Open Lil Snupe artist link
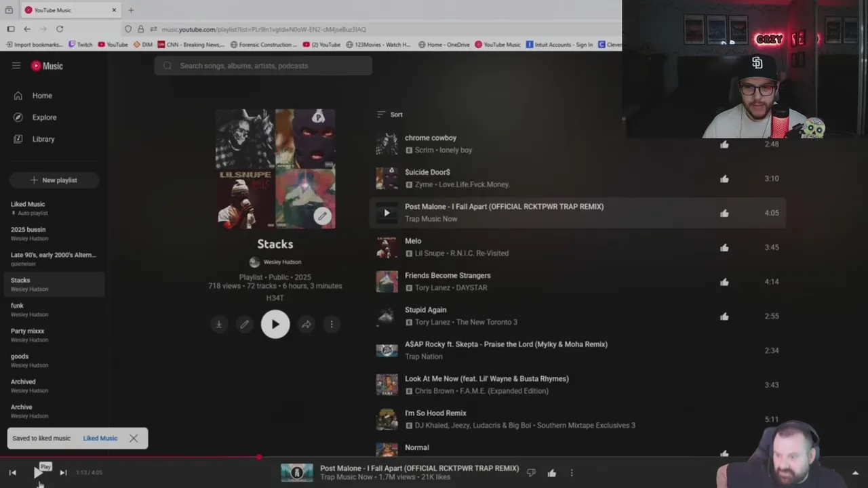This screenshot has width=868, height=488. click(430, 253)
